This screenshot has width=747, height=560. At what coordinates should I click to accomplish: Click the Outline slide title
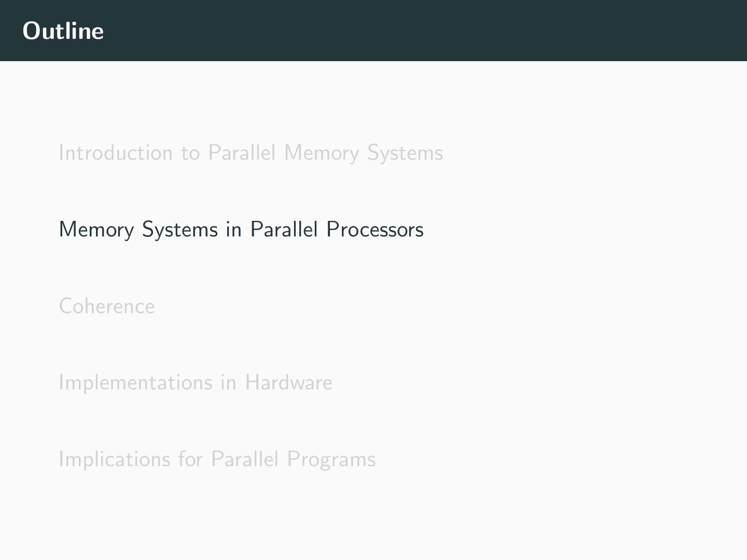click(x=63, y=31)
